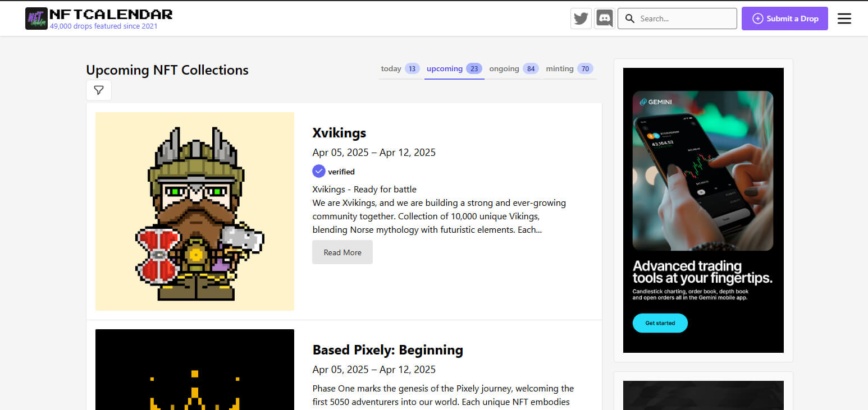Click the plus icon in Submit a Drop
The image size is (868, 410).
pos(757,19)
